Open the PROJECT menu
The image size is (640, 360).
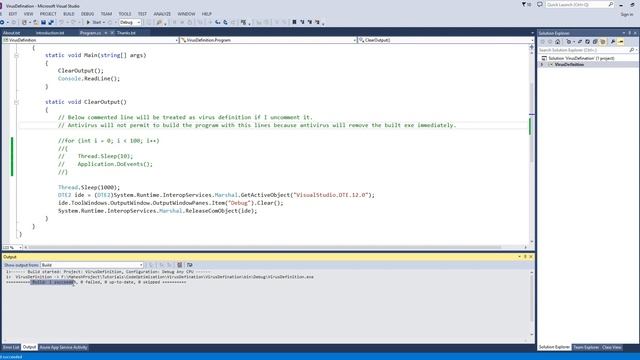tap(48, 14)
